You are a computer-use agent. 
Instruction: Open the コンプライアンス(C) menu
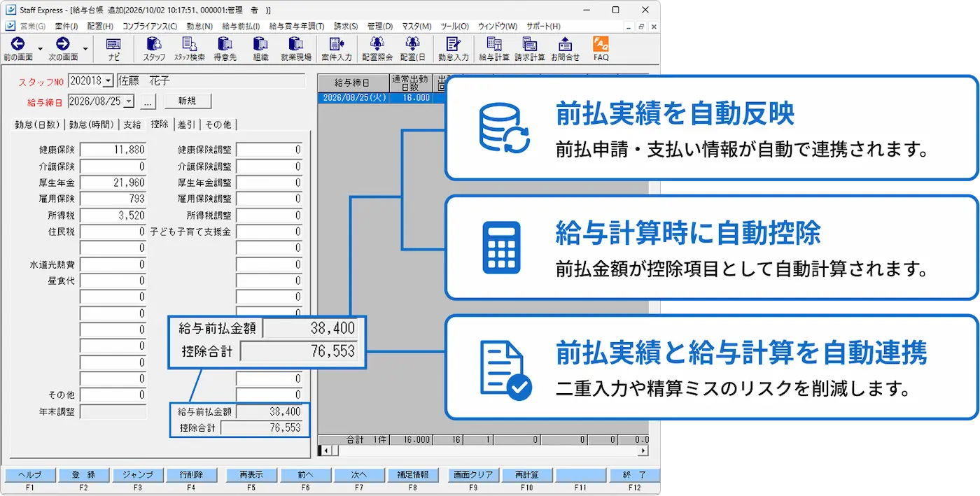(150, 26)
